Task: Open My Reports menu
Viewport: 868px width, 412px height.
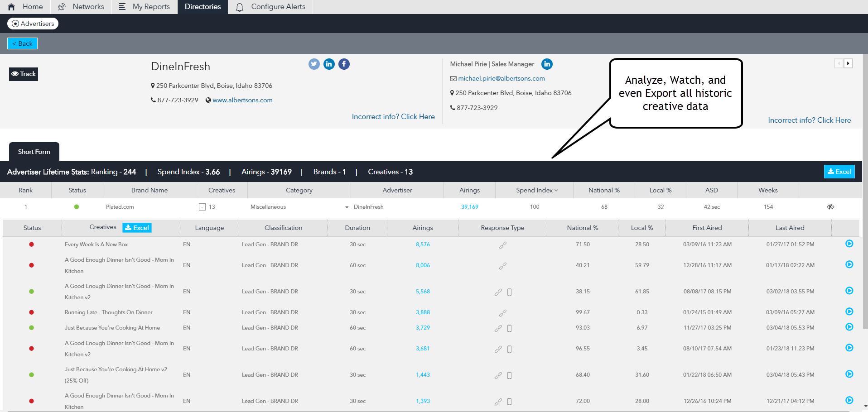Action: point(145,7)
